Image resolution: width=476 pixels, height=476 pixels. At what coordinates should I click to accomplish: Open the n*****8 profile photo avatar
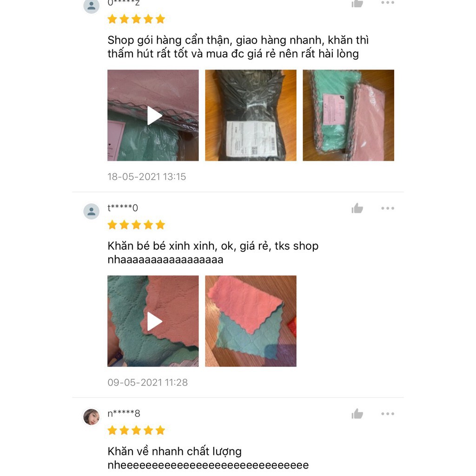92,417
